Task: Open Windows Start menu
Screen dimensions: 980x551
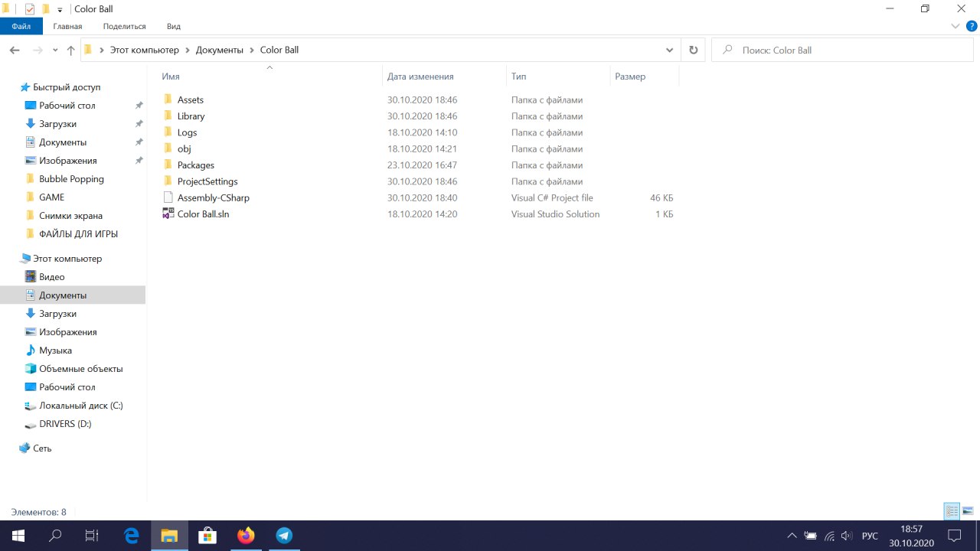Action: pyautogui.click(x=18, y=536)
